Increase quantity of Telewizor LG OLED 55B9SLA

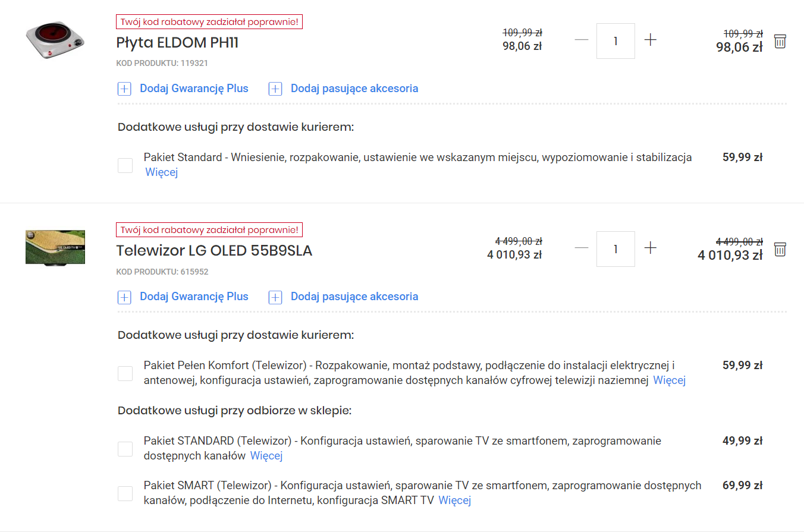(651, 248)
